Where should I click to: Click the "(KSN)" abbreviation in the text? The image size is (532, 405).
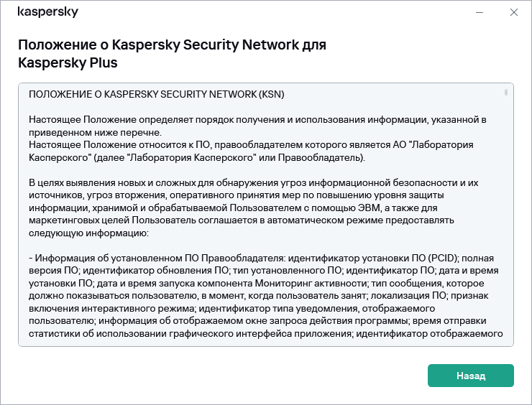(270, 94)
